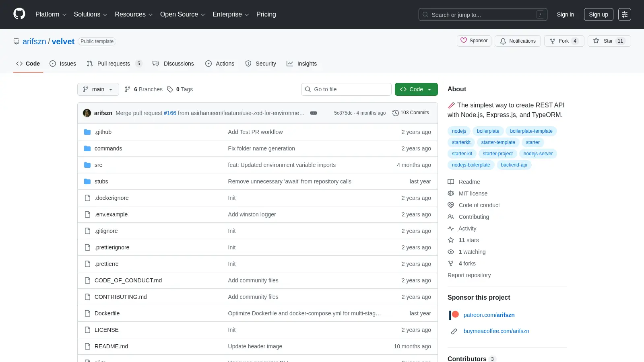Click the patreon.com/arifszn sponsor link
The image size is (644, 362).
coord(489,315)
